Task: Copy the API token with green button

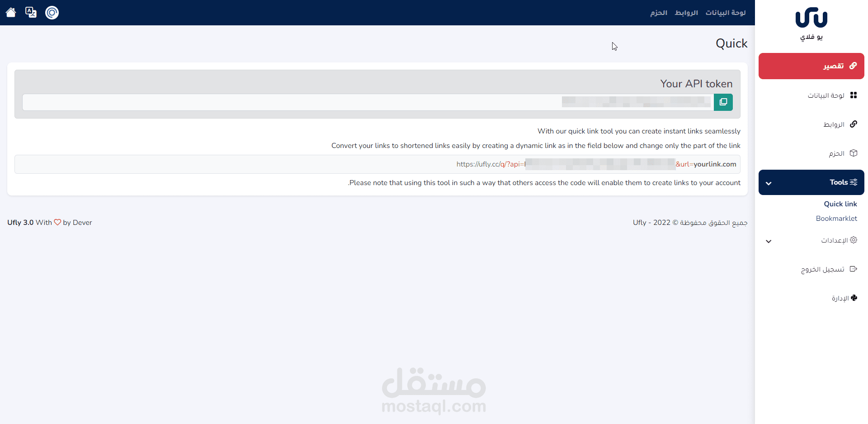Action: pyautogui.click(x=723, y=102)
